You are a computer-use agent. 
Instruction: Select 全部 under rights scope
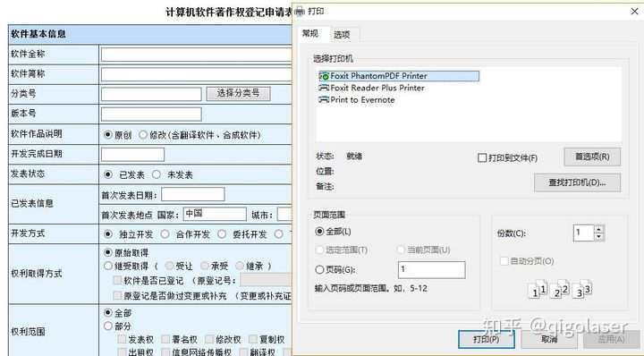[108, 312]
